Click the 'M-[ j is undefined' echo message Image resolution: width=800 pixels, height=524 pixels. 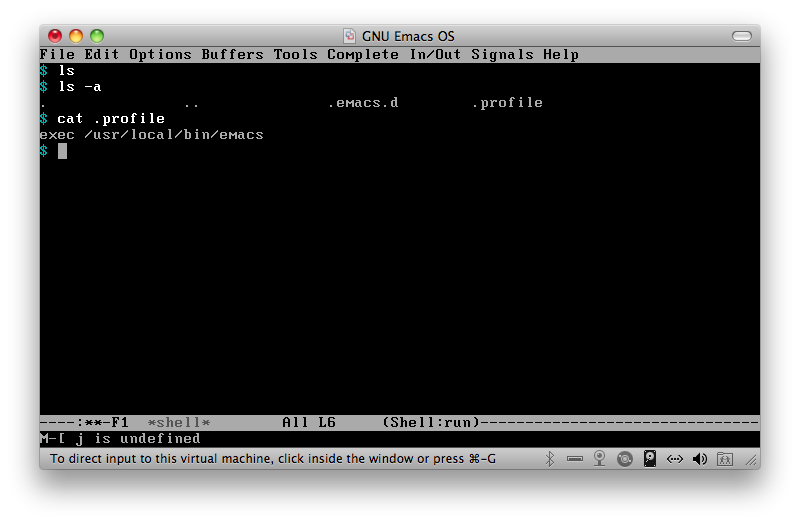pos(120,438)
